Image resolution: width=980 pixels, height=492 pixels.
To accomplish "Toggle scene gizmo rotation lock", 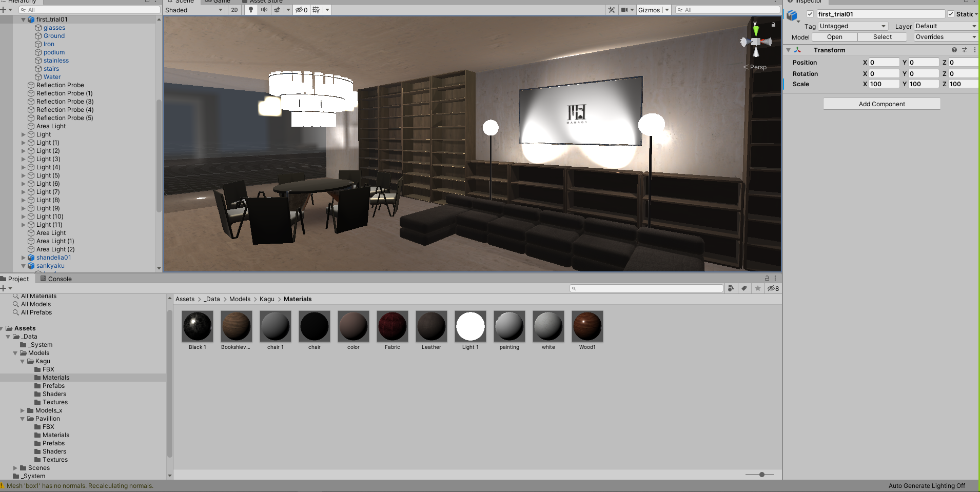I will pyautogui.click(x=773, y=24).
